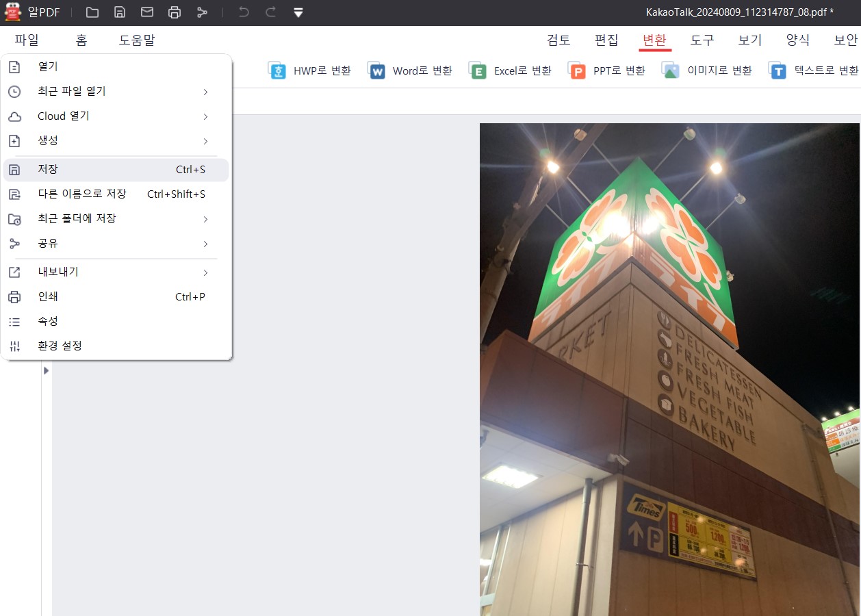Expand the Cloud 열기 submenu
Viewport: 861px width, 616px height.
coord(205,116)
